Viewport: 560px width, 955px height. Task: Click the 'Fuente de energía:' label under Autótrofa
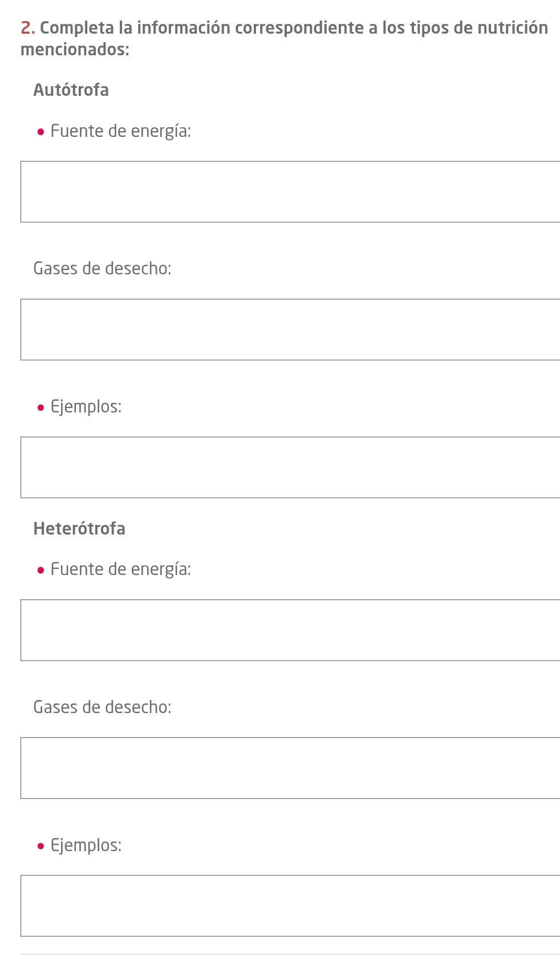120,131
